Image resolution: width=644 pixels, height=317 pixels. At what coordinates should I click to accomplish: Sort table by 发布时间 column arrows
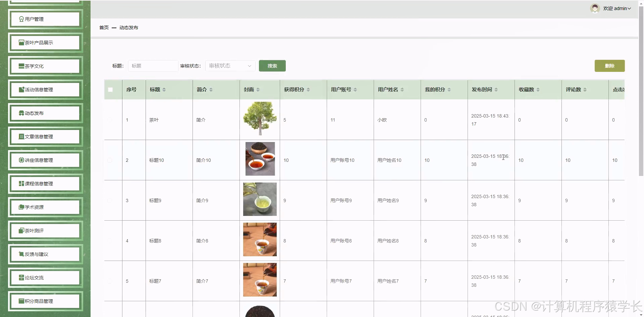click(496, 90)
